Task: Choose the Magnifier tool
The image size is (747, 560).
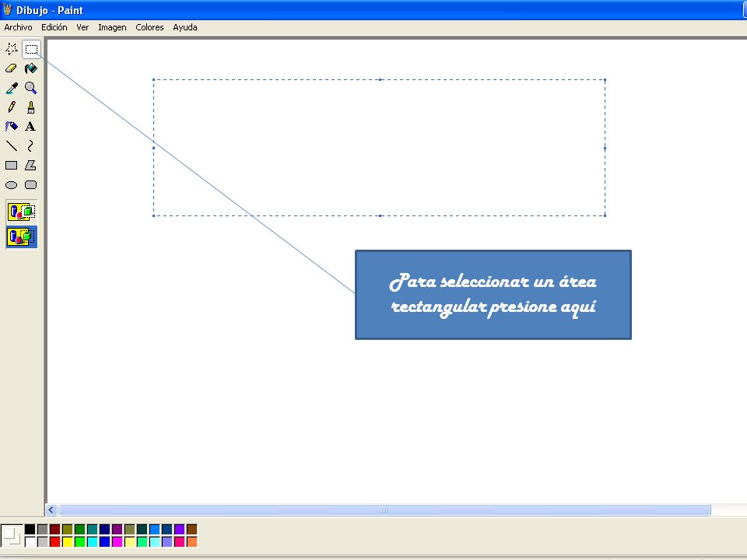Action: point(31,88)
